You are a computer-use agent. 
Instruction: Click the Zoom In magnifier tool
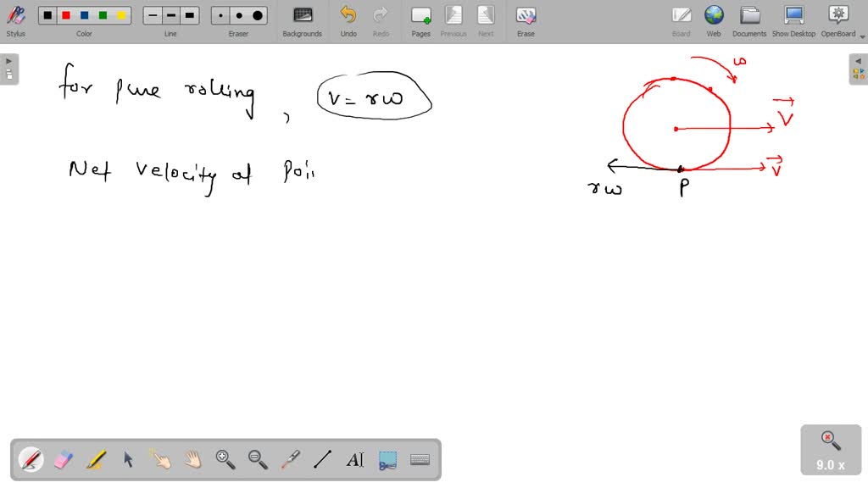(225, 459)
